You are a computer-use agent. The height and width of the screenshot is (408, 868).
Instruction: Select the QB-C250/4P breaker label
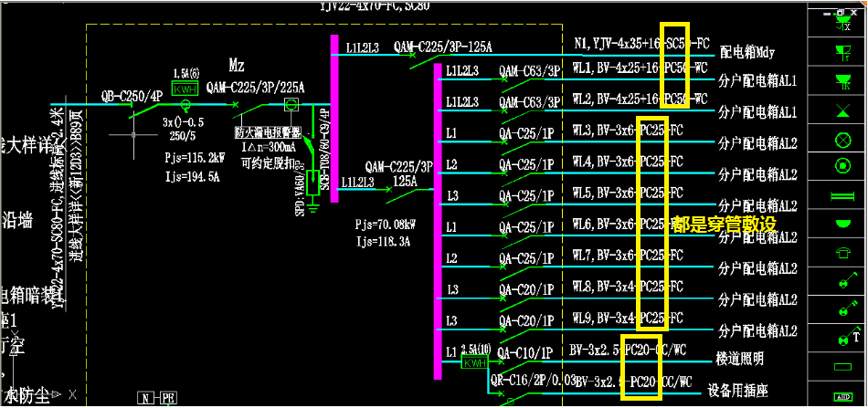click(132, 96)
